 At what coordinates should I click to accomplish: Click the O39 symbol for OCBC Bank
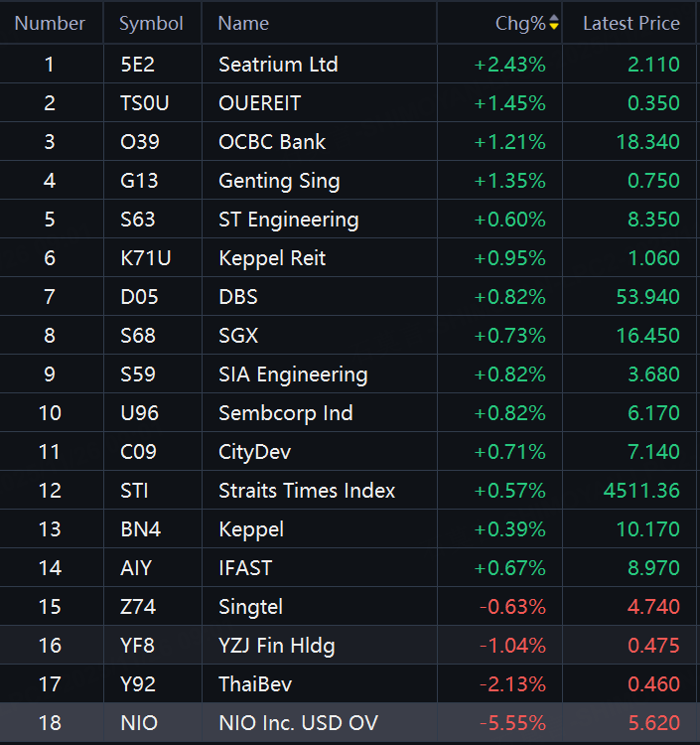coord(138,142)
